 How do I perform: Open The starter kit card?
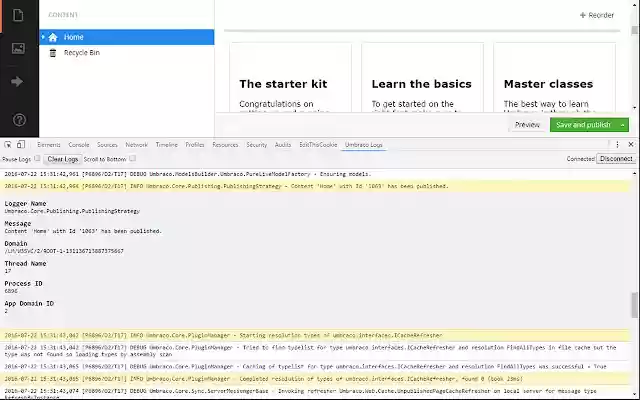click(x=290, y=78)
